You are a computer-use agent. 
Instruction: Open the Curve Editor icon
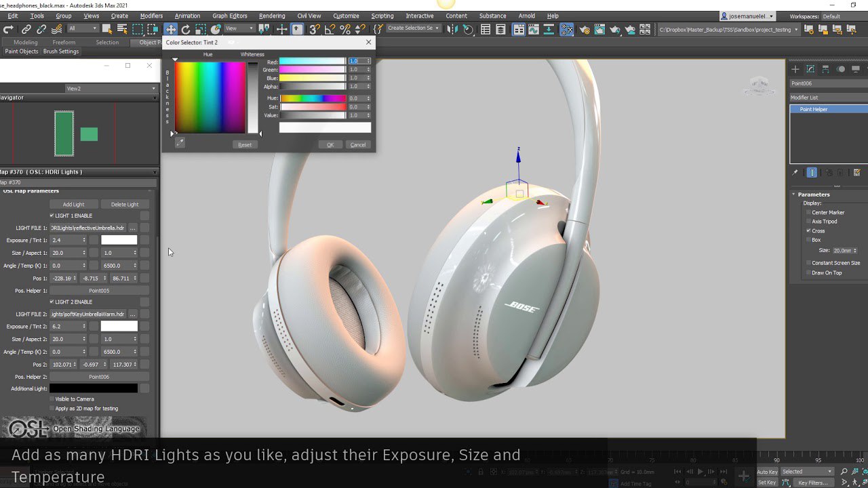pyautogui.click(x=533, y=29)
